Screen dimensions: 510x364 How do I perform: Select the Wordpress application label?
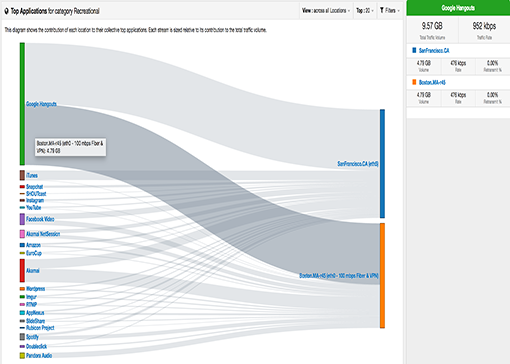point(35,289)
